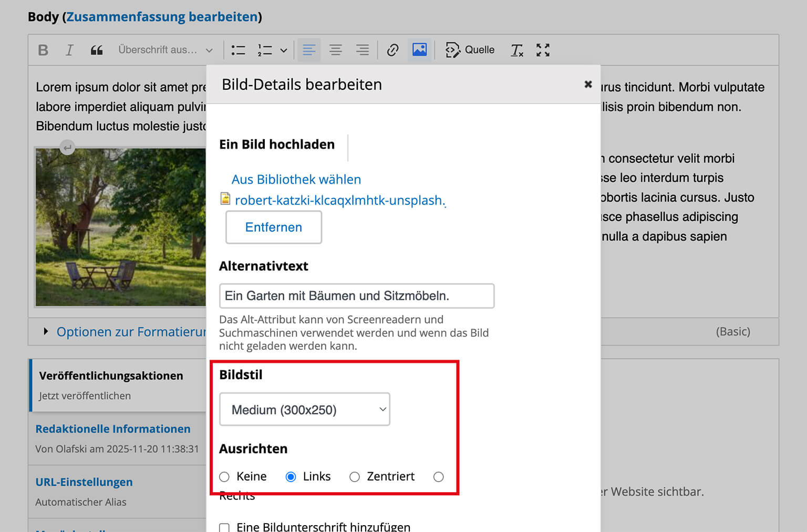The width and height of the screenshot is (807, 532).
Task: Open URL-Einstellungen in the sidebar
Action: (x=84, y=482)
